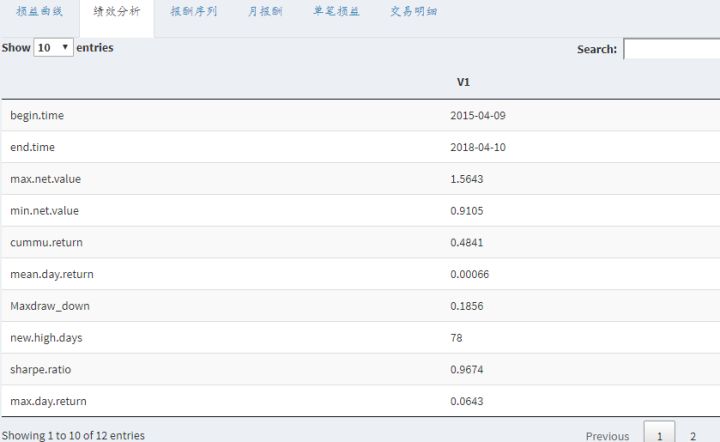
Task: Select the 绩效分析 tab
Action: (x=116, y=13)
